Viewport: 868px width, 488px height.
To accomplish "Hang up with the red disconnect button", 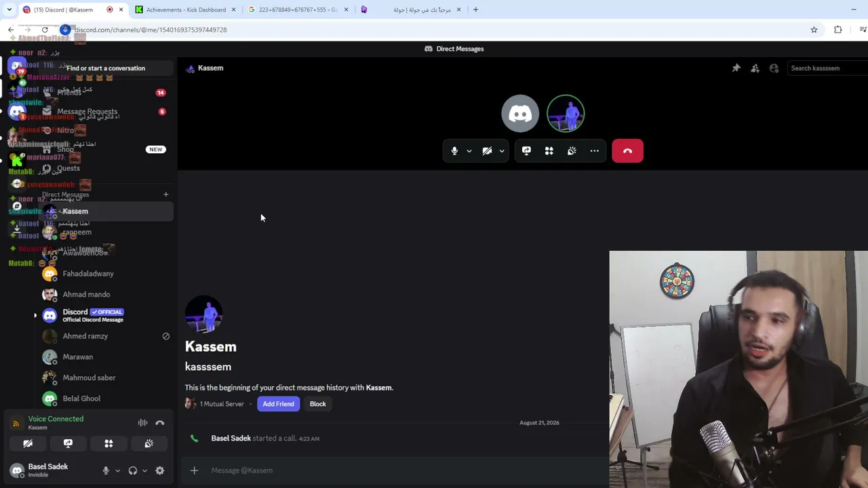I will tap(627, 150).
